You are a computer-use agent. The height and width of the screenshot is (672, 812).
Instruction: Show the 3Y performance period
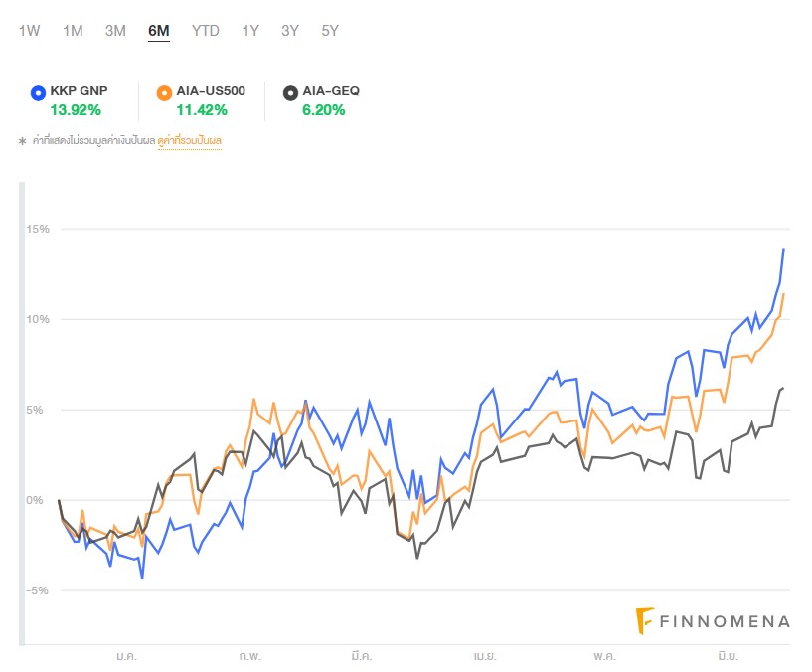click(290, 30)
